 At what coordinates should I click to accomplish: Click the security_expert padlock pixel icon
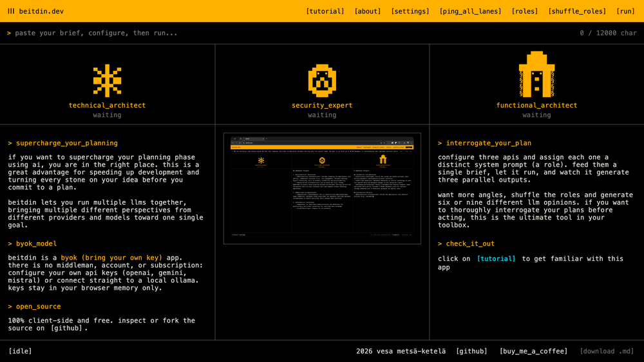pos(322,81)
